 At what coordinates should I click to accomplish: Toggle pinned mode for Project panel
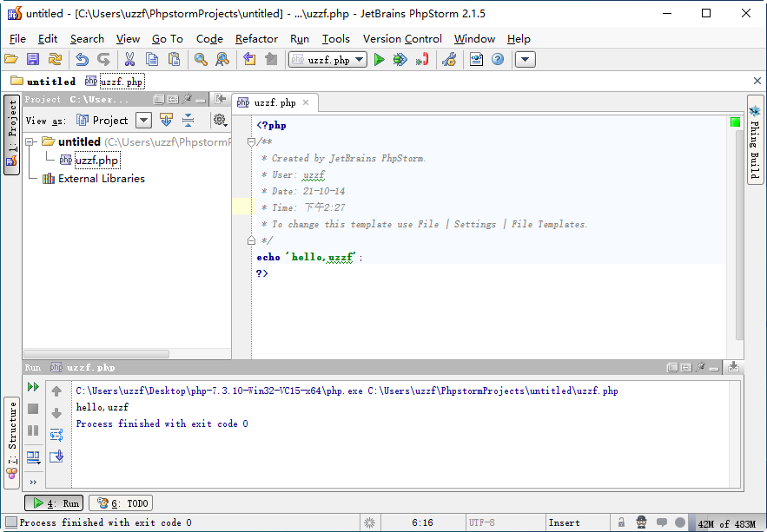point(187,99)
